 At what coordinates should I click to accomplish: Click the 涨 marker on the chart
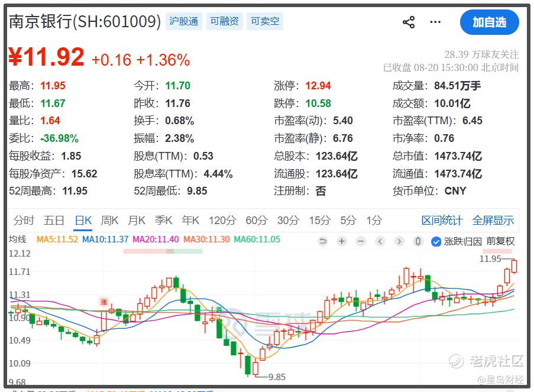pyautogui.click(x=103, y=302)
